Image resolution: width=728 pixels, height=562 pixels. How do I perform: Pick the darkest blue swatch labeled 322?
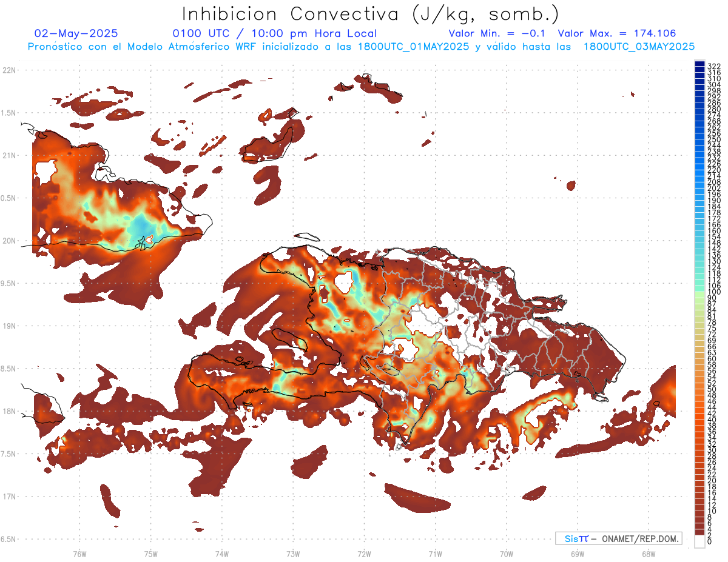(x=699, y=64)
